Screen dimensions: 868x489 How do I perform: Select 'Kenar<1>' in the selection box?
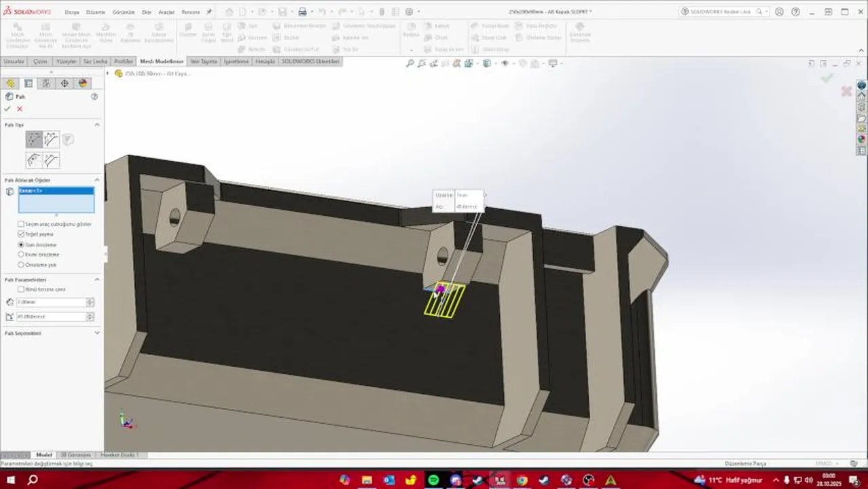click(x=56, y=191)
